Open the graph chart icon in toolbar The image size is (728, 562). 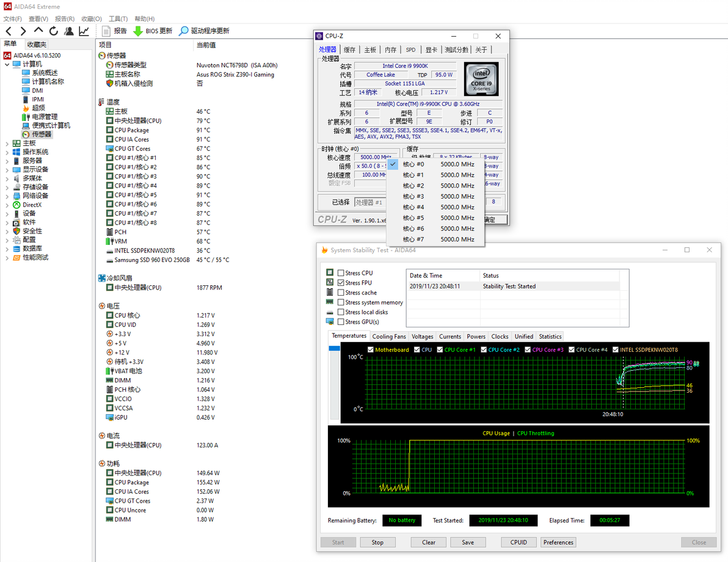click(x=84, y=31)
